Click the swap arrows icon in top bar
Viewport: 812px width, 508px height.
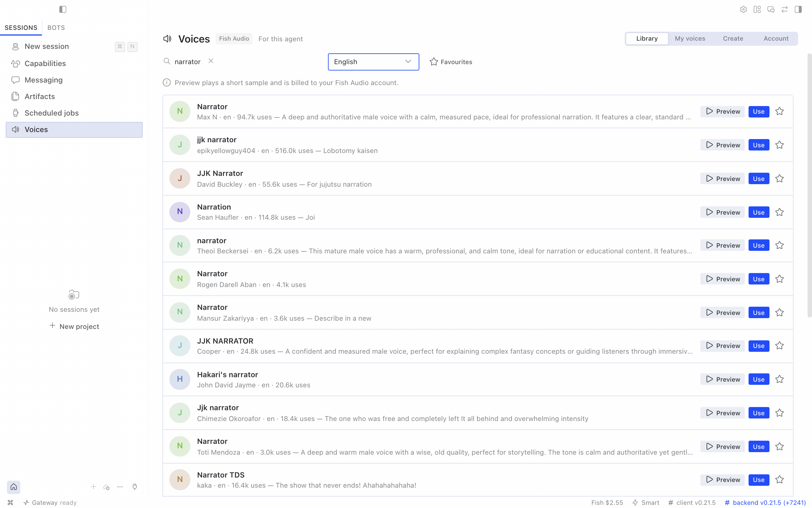point(784,10)
